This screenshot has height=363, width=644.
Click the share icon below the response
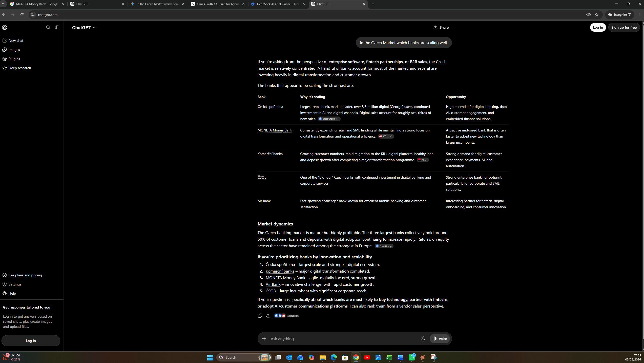click(x=268, y=316)
